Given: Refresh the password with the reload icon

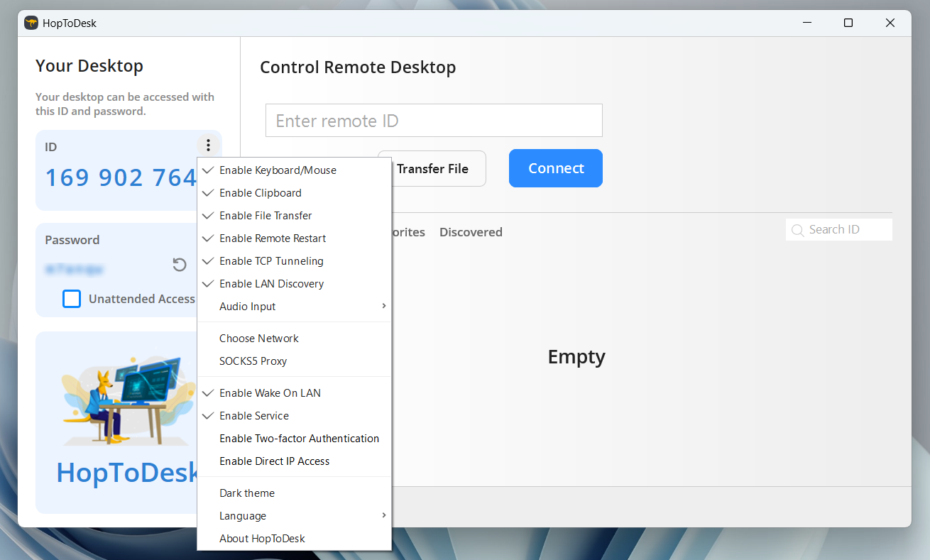Looking at the screenshot, I should click(180, 265).
